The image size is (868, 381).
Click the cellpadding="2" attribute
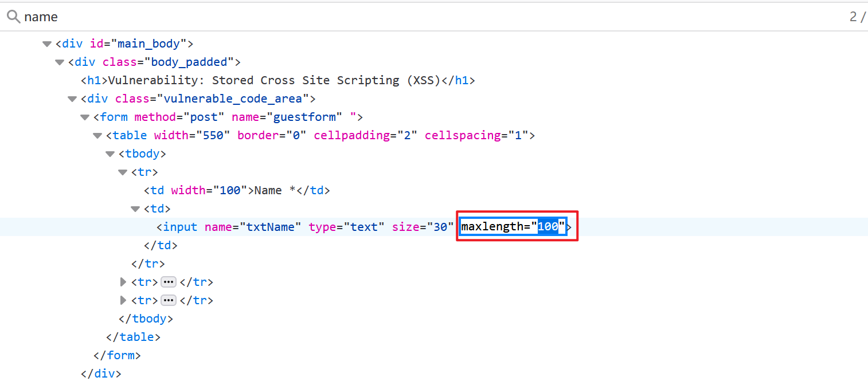tap(366, 135)
